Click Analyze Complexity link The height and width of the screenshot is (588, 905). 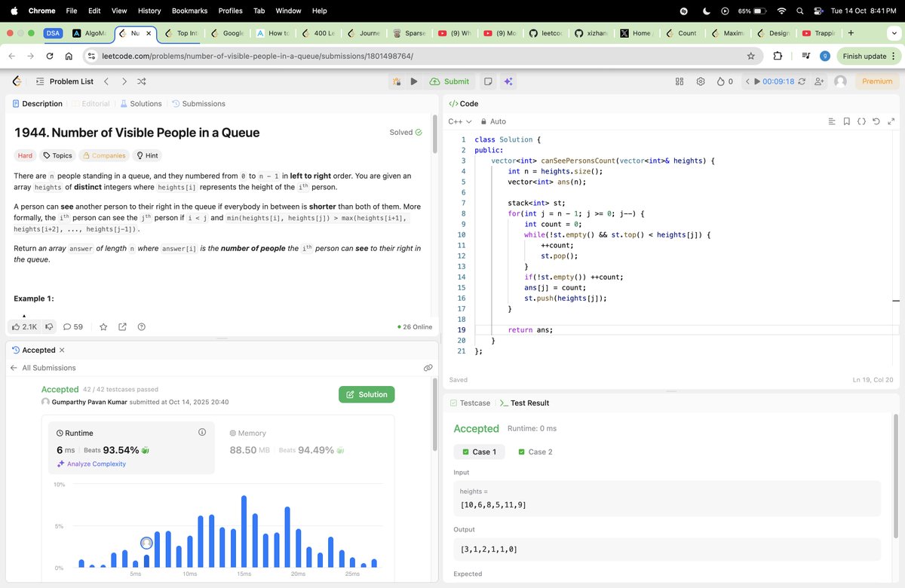coord(91,464)
